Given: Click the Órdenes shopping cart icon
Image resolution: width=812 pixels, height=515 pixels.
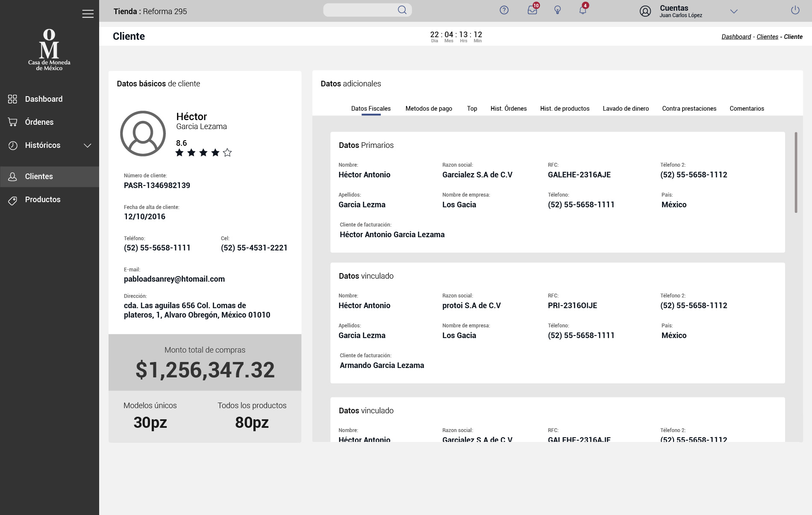Looking at the screenshot, I should (12, 122).
